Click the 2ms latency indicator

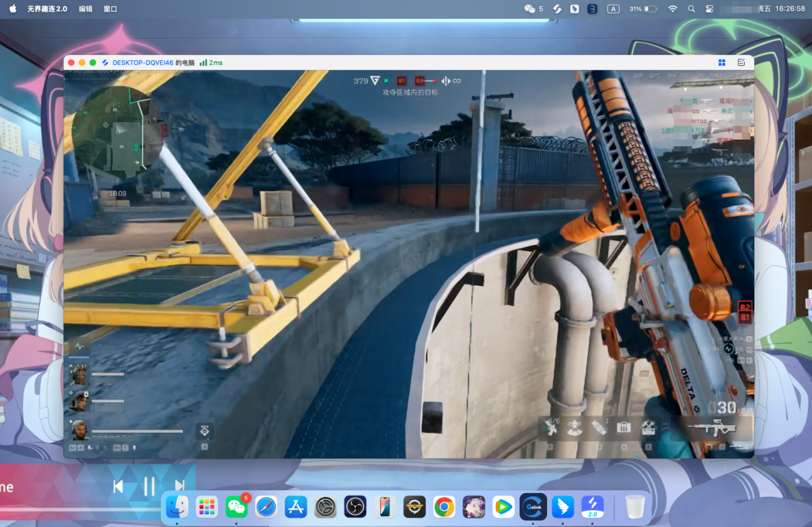(x=211, y=63)
